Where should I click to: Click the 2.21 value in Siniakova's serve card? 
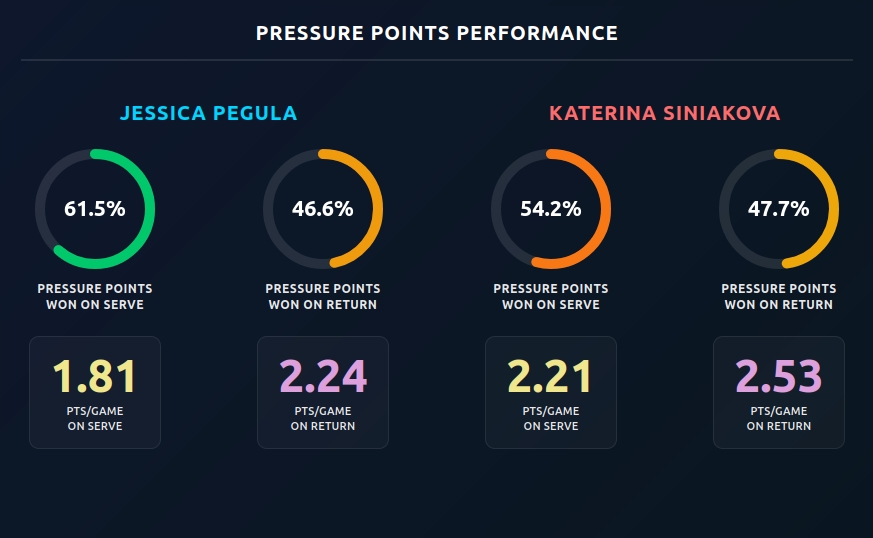[x=550, y=376]
